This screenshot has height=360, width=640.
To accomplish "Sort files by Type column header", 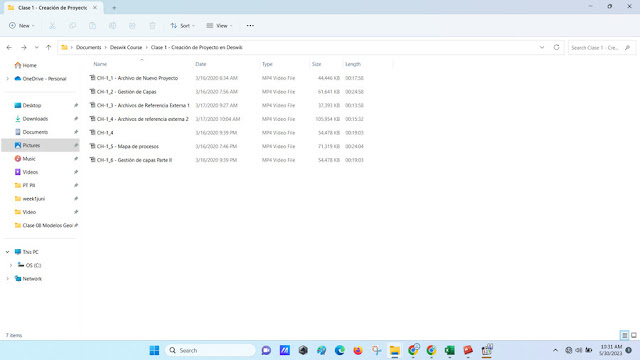I will pos(267,64).
